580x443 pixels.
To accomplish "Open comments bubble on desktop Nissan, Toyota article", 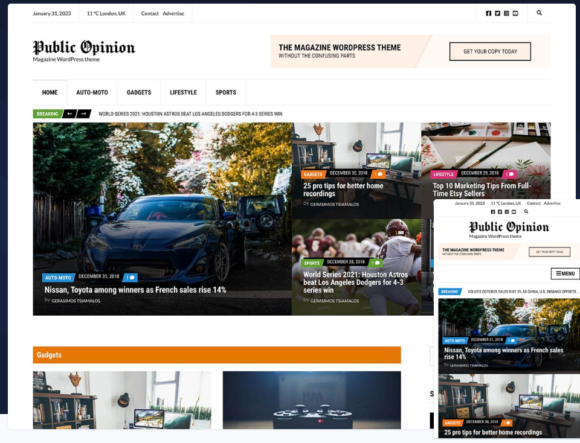I will 130,277.
